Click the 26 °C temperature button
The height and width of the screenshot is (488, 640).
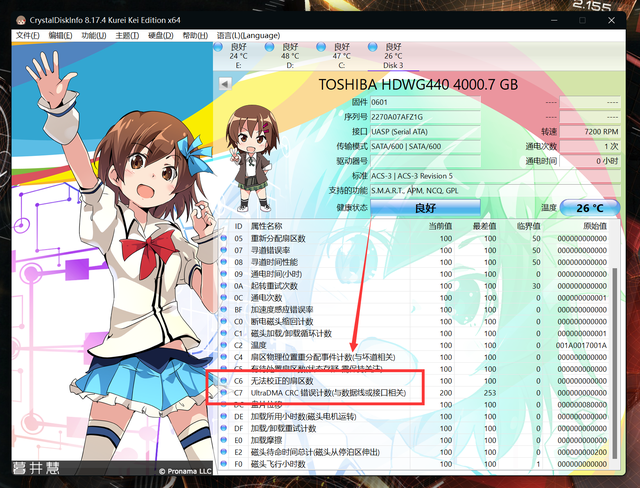click(x=590, y=208)
